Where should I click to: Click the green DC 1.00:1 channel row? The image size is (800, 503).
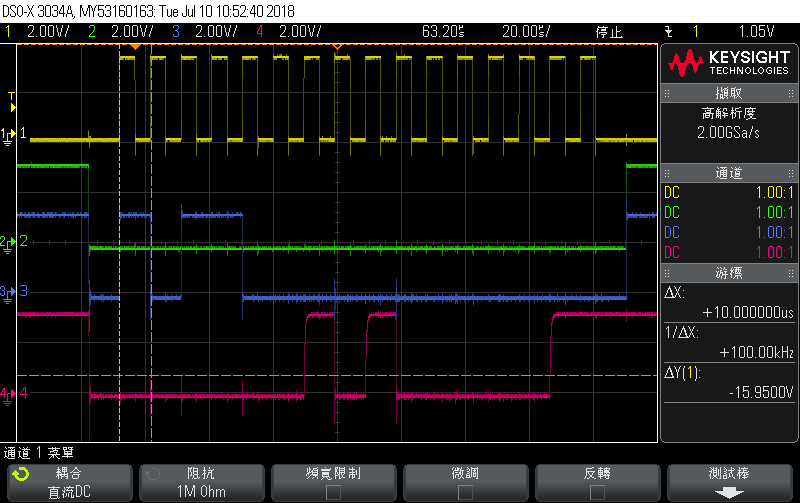pos(729,213)
